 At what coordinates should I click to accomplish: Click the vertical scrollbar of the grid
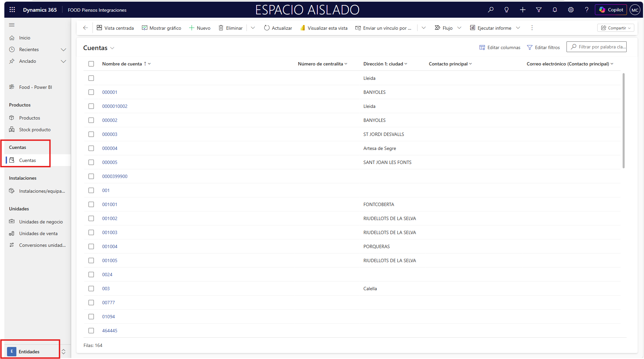click(x=623, y=120)
